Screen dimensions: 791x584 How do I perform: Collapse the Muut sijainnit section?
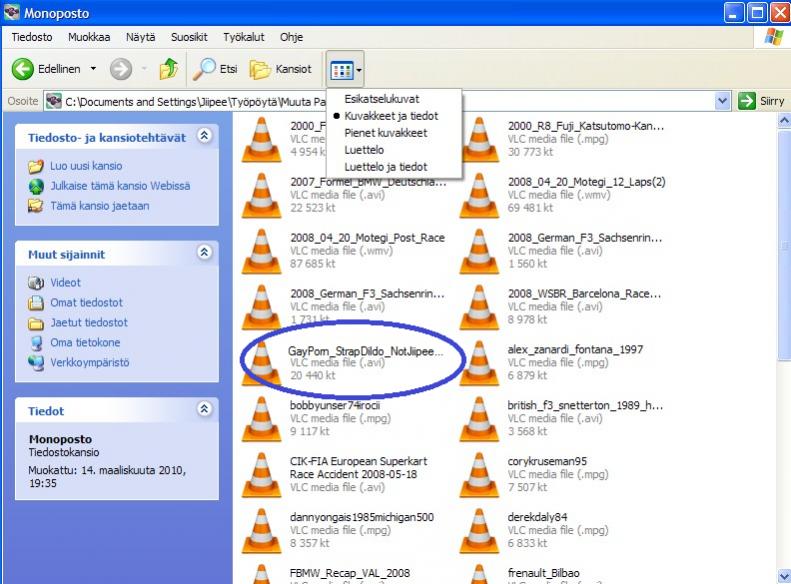click(x=204, y=253)
